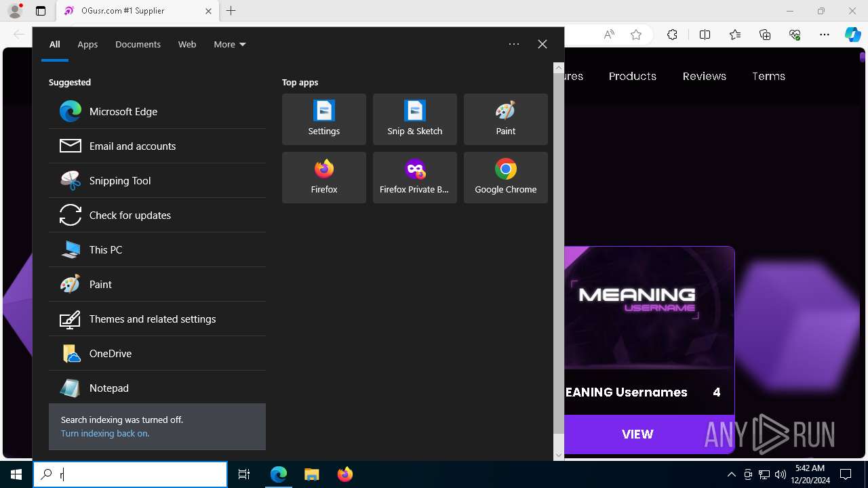Viewport: 868px width, 488px height.
Task: Select the OGusr.com #1 Supplier tab
Action: (x=137, y=11)
